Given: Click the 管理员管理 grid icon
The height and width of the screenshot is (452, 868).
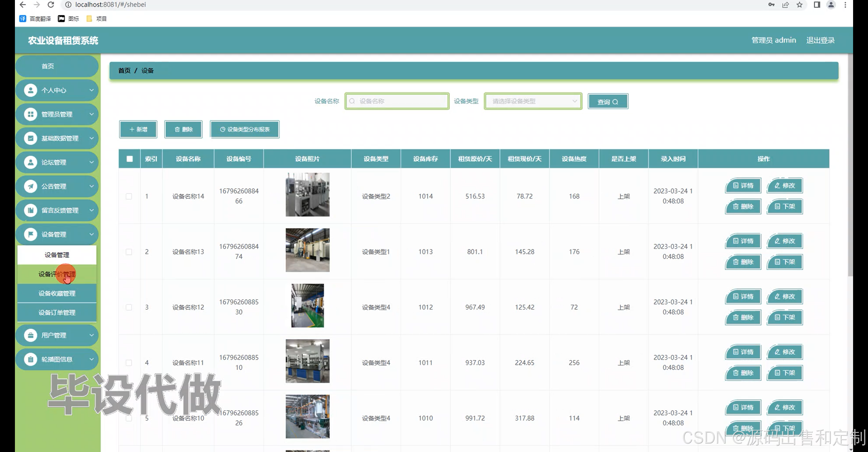Looking at the screenshot, I should pyautogui.click(x=31, y=114).
